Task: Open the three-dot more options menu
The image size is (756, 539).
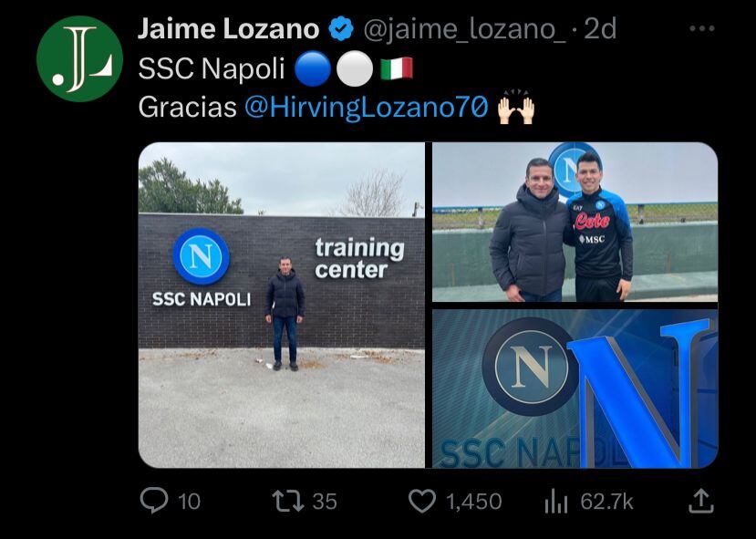Action: (702, 29)
